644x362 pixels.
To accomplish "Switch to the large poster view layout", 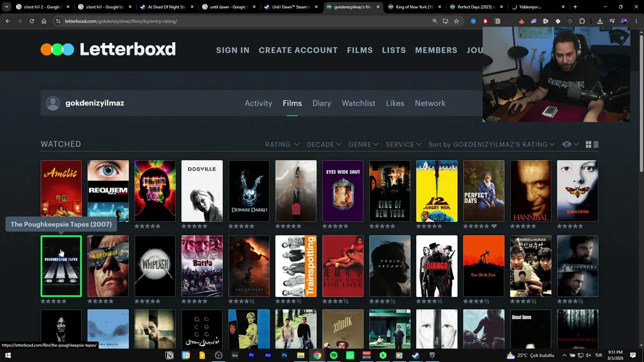I will (x=596, y=144).
